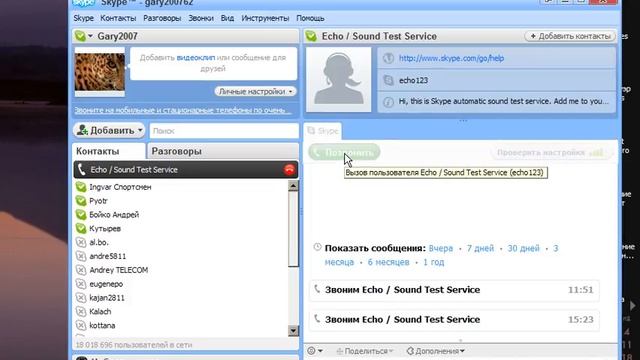Open Поделиться dropdown
640x360 pixels.
point(364,351)
